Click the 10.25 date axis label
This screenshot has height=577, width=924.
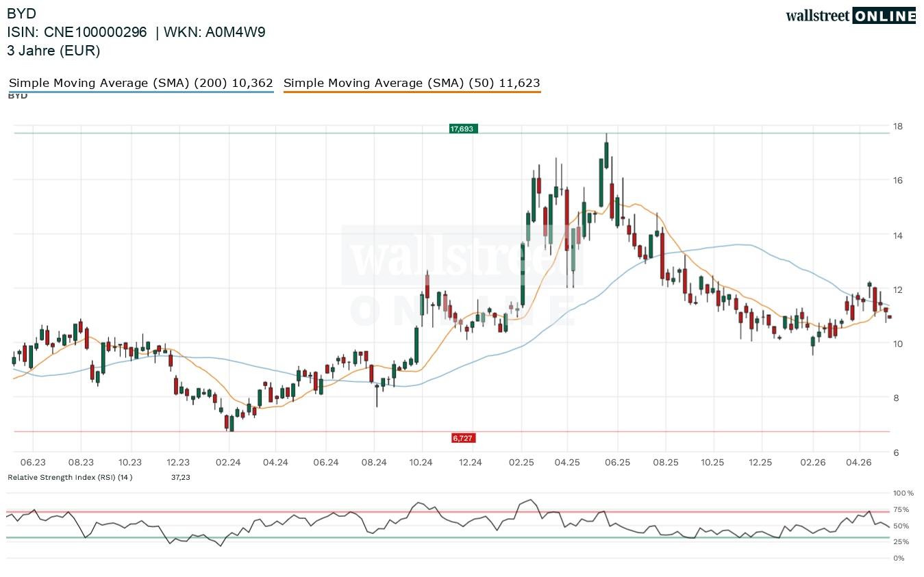pos(714,463)
